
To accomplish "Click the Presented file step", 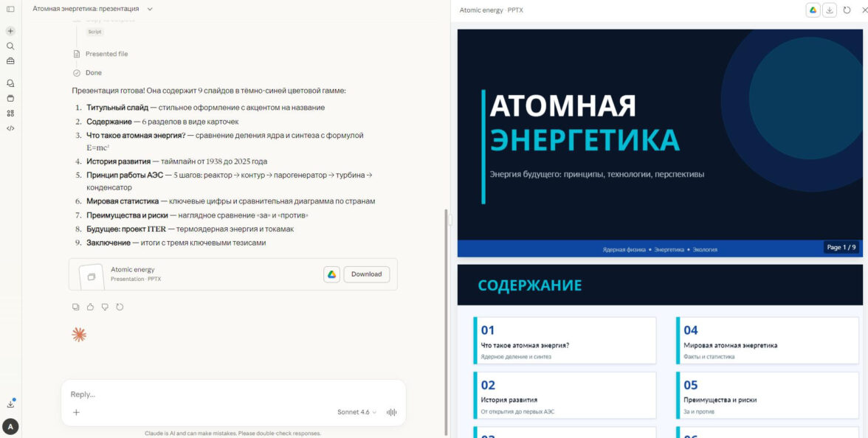I will 106,54.
